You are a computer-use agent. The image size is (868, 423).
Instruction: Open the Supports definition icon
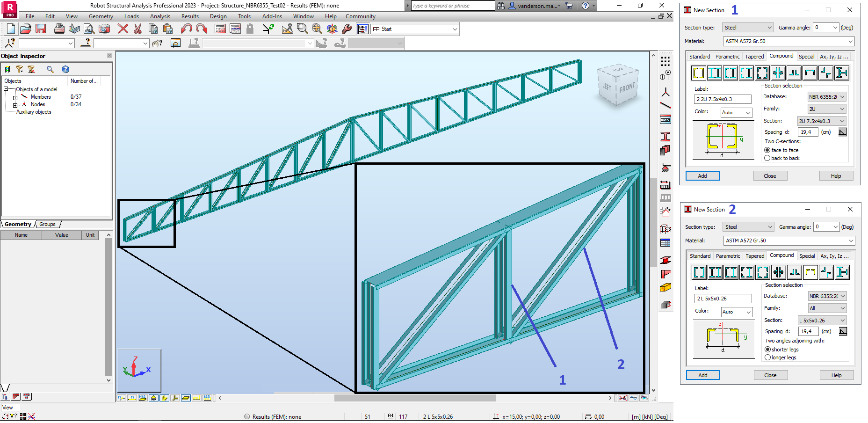click(666, 166)
